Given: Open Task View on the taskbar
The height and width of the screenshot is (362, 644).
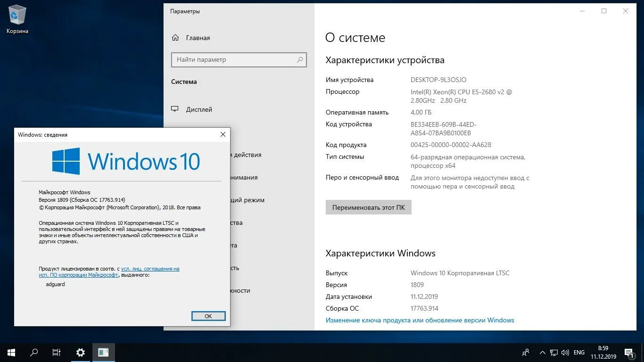Looking at the screenshot, I should pos(57,352).
